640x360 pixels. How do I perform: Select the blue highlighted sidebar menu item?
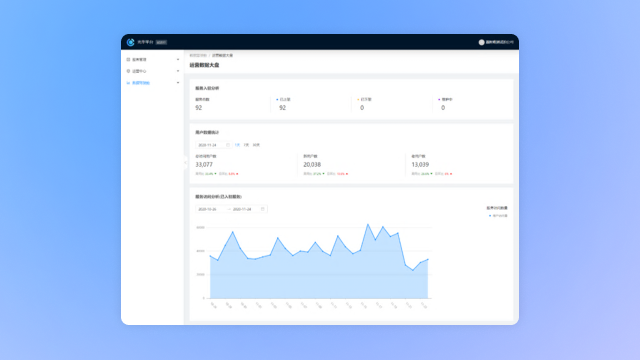(x=152, y=83)
